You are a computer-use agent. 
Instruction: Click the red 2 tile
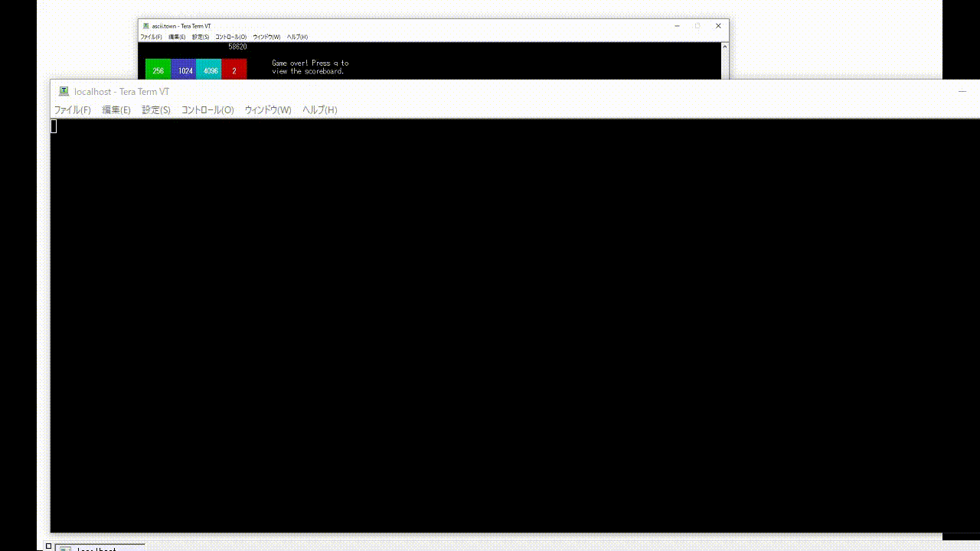[x=234, y=70]
